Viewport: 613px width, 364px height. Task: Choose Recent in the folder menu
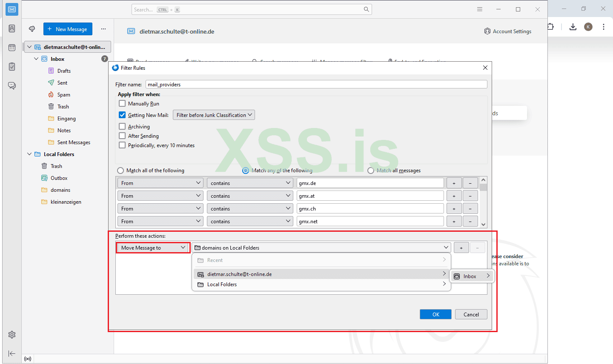[x=321, y=260]
